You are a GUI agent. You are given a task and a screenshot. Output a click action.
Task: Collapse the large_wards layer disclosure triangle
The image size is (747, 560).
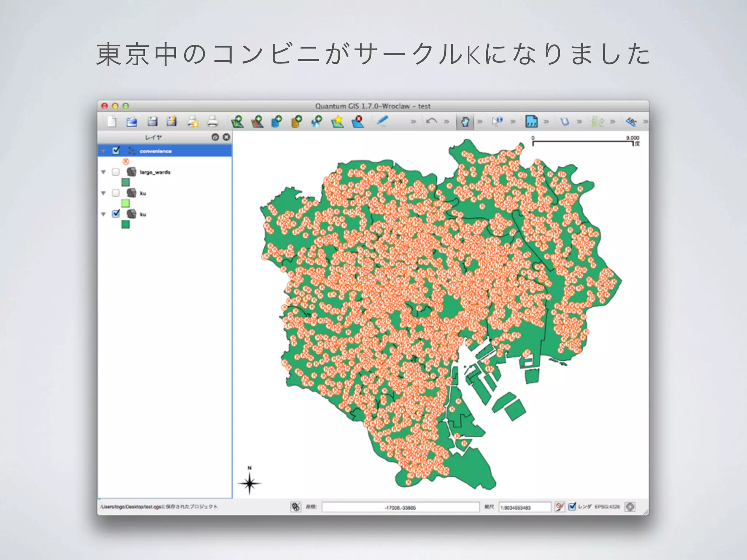click(104, 172)
